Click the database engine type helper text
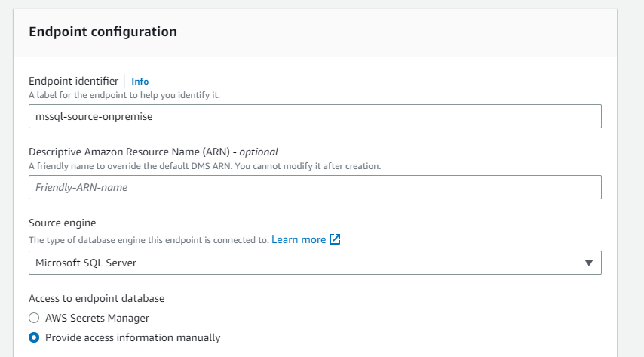Image resolution: width=644 pixels, height=357 pixels. pyautogui.click(x=149, y=240)
